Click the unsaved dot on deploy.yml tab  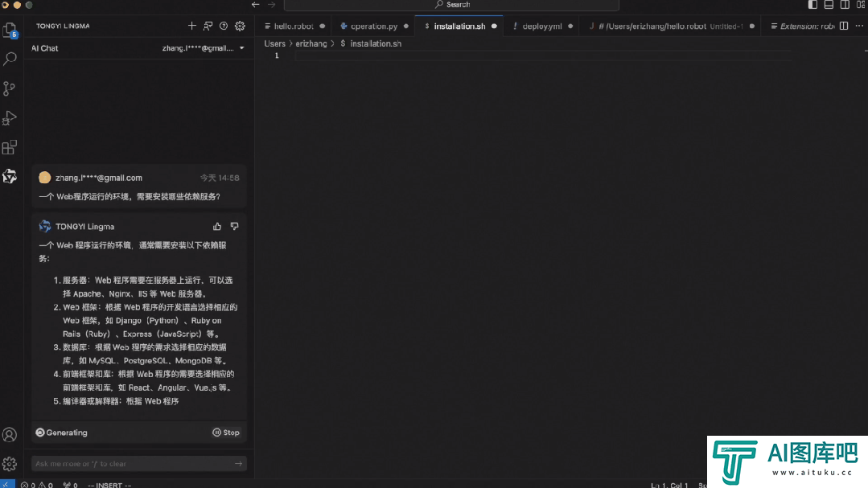click(x=570, y=26)
